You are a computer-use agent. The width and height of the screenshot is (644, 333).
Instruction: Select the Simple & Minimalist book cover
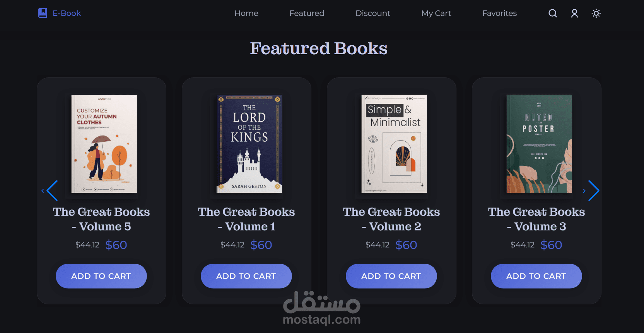point(394,144)
